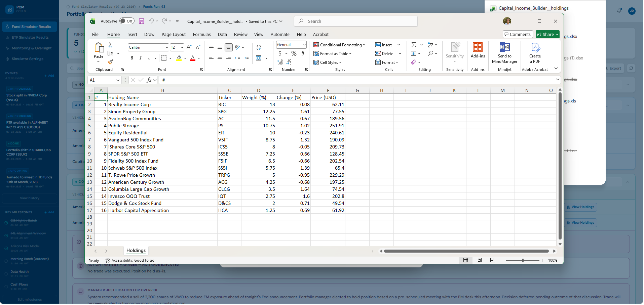Apply Bold formatting
This screenshot has height=305, width=644.
pos(132,58)
